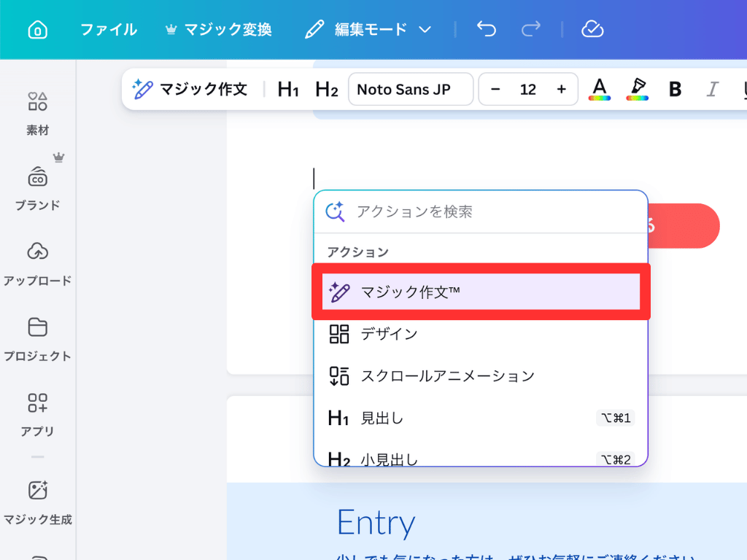Click the Entry heading link
The width and height of the screenshot is (747, 560).
pos(376,522)
